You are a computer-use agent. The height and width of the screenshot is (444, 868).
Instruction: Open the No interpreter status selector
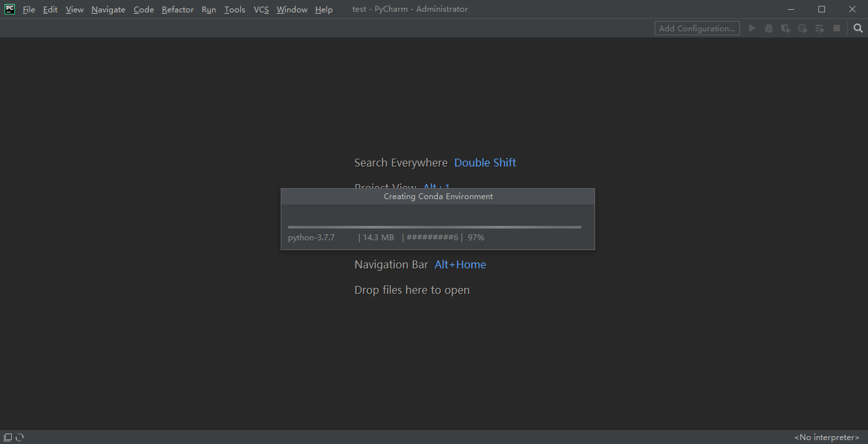[827, 437]
